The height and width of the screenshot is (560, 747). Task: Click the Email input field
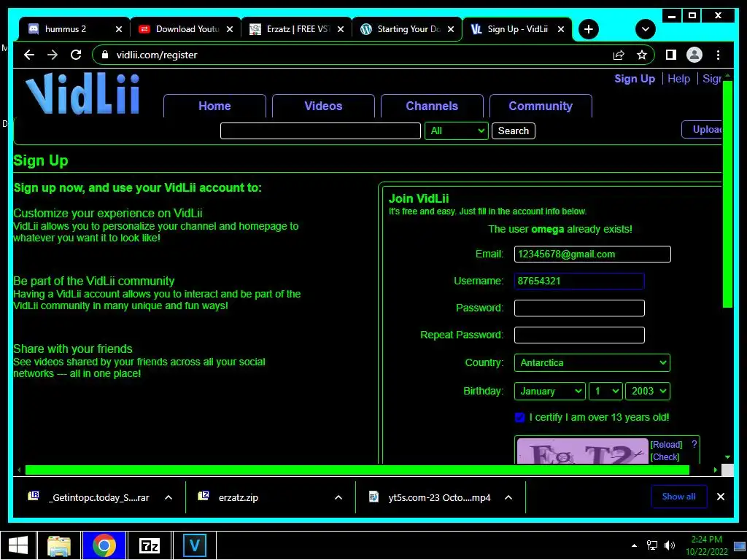(592, 254)
